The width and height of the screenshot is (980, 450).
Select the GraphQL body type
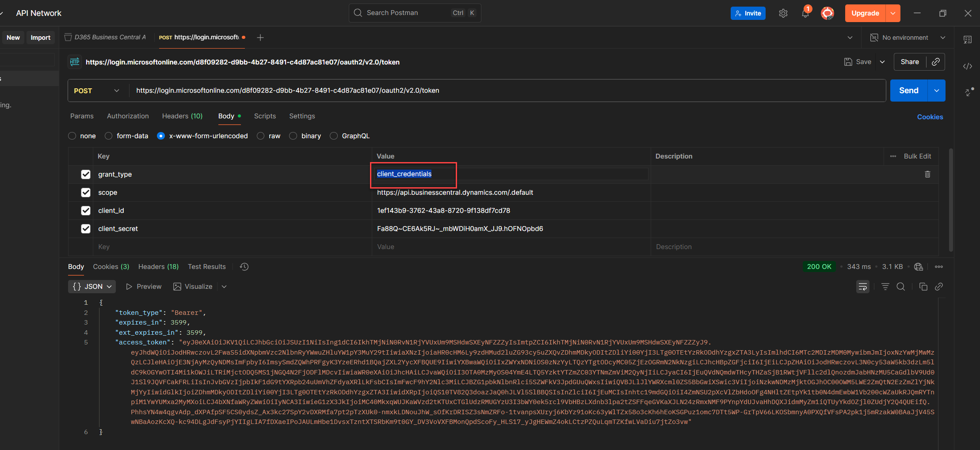pos(334,136)
